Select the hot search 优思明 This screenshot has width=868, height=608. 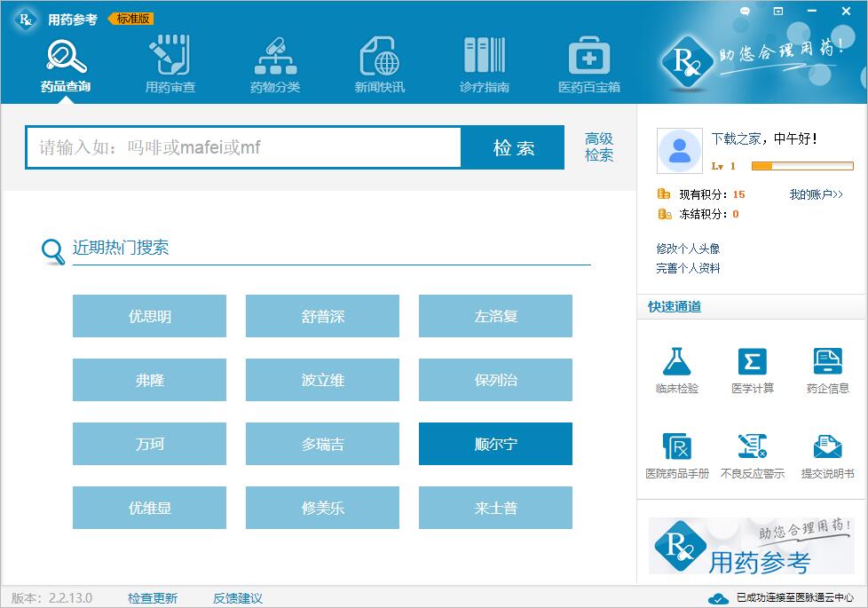[149, 316]
